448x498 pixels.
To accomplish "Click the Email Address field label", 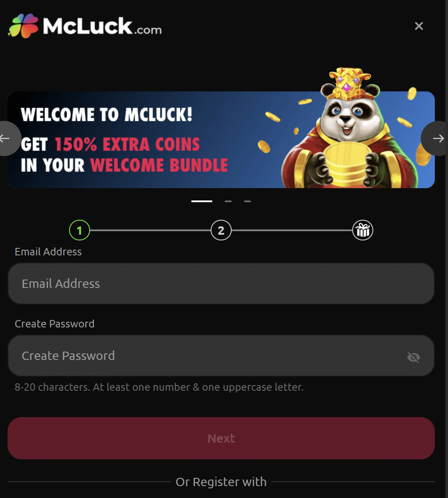I will (48, 252).
